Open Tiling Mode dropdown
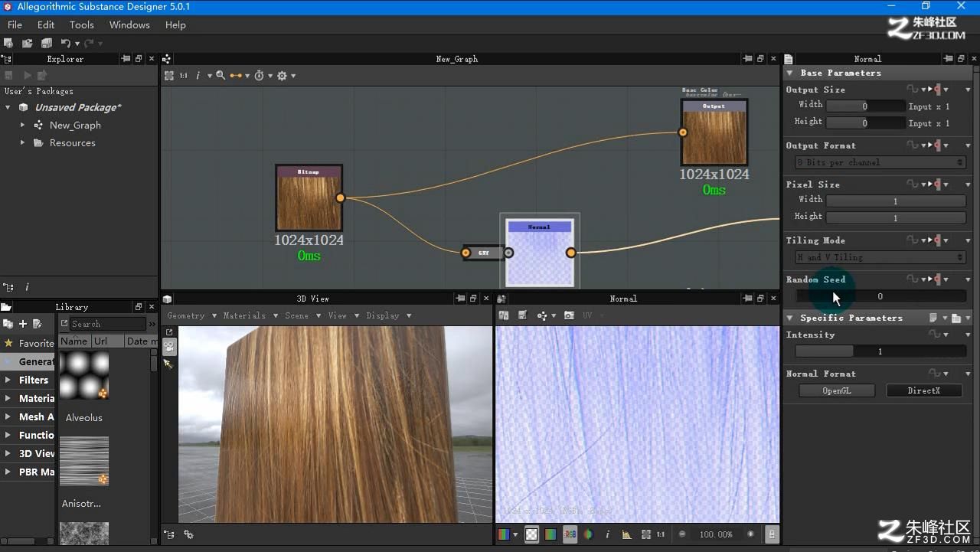This screenshot has height=552, width=980. 880,257
